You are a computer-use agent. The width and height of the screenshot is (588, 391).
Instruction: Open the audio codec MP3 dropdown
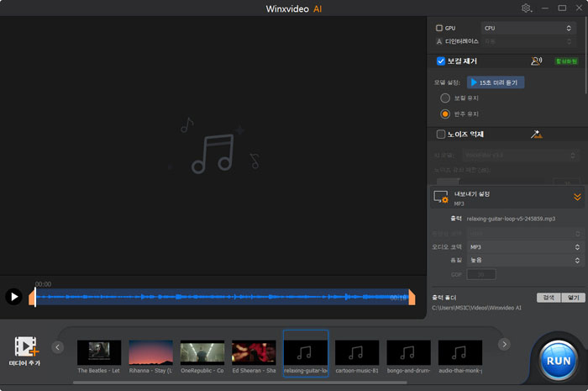click(x=524, y=247)
